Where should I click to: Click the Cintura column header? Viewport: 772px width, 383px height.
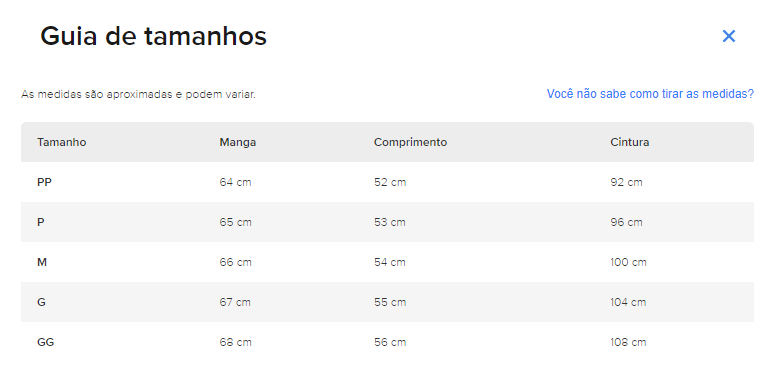click(x=630, y=142)
